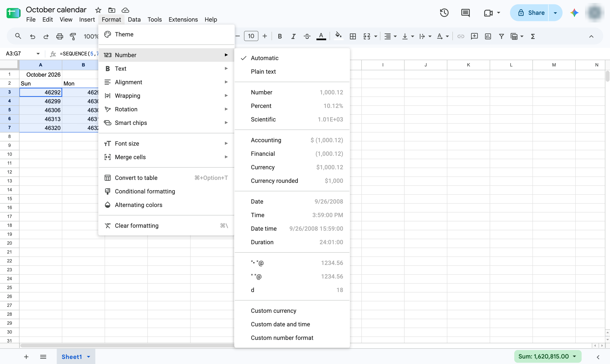Search the menus magnifier icon
This screenshot has width=610, height=364.
18,36
